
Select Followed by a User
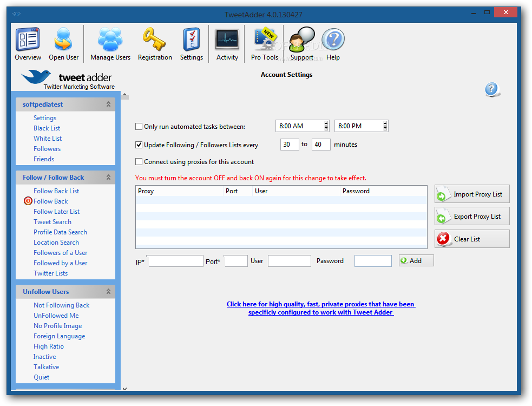[x=61, y=263]
